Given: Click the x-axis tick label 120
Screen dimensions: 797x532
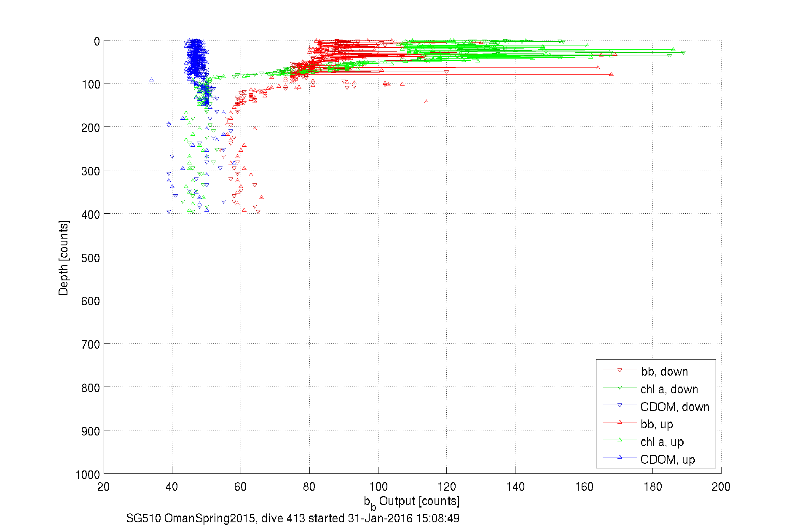Looking at the screenshot, I should pyautogui.click(x=447, y=487).
